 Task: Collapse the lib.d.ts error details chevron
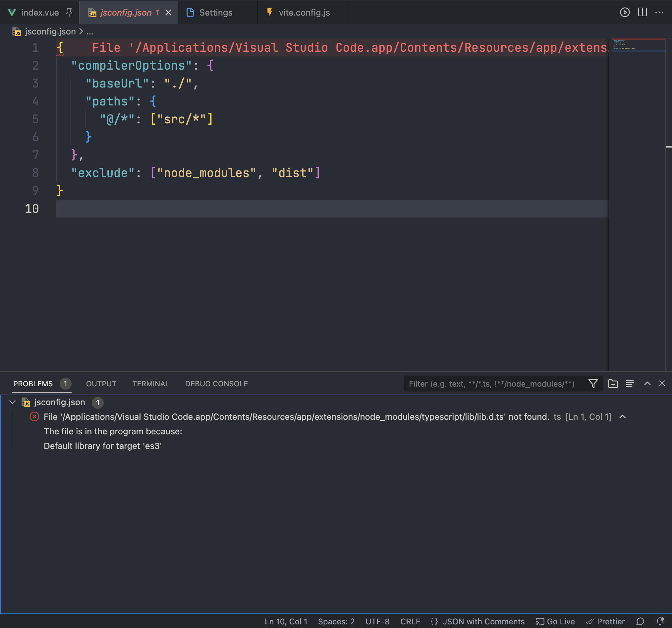point(622,417)
